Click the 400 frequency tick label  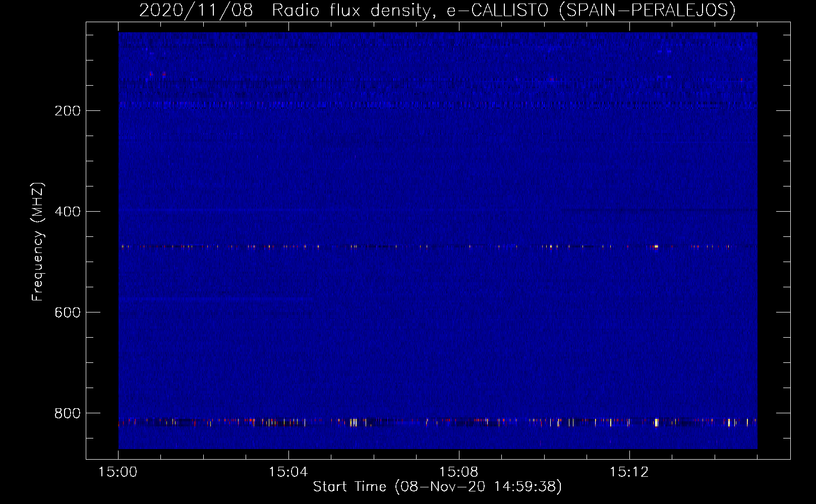(68, 212)
